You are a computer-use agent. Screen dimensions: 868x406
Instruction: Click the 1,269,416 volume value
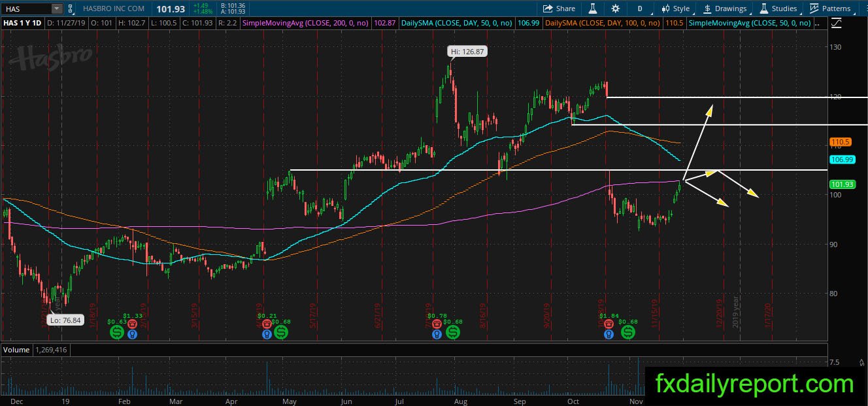pos(52,350)
